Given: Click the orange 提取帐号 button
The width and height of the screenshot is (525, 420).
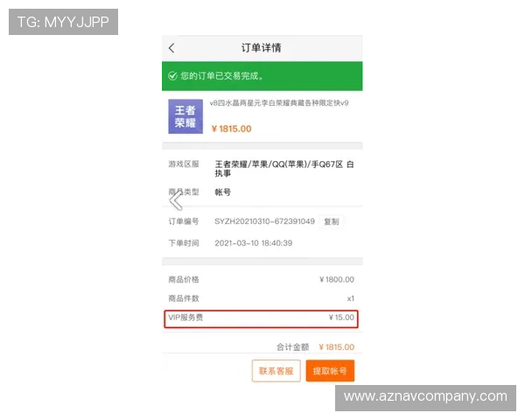Looking at the screenshot, I should (330, 371).
